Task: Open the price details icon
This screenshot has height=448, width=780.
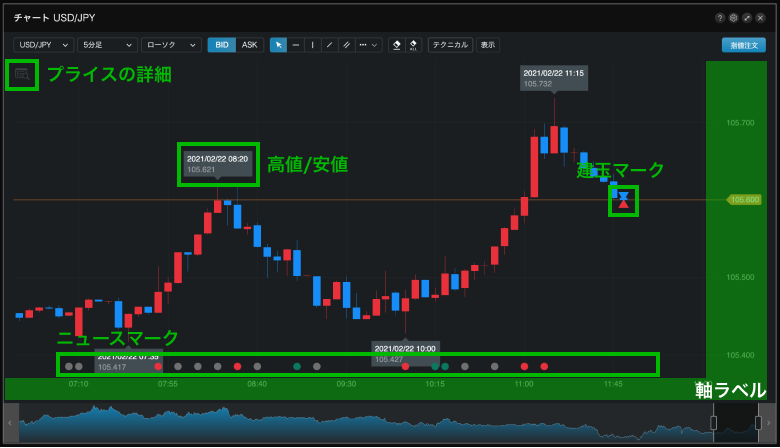Action: [x=22, y=75]
